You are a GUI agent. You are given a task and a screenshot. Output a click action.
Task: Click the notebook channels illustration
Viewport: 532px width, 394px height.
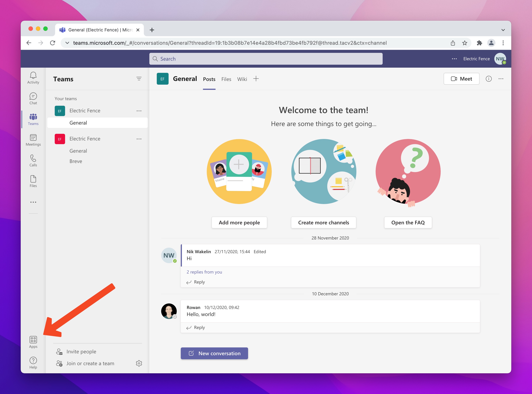pos(324,171)
